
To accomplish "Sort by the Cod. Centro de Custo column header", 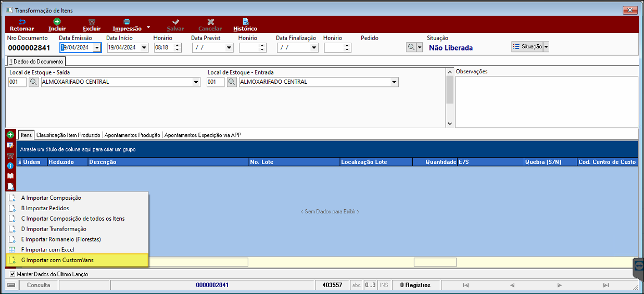I will click(608, 162).
